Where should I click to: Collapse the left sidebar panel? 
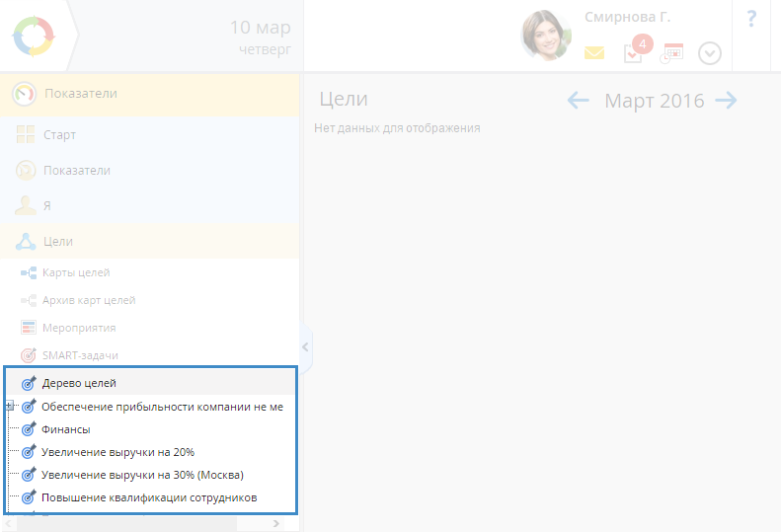[x=305, y=347]
